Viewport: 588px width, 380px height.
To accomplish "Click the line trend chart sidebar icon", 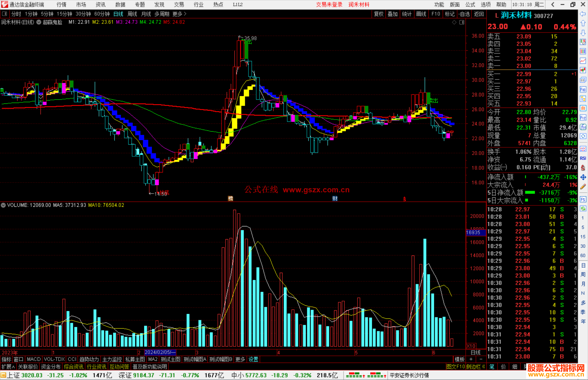I will point(583,61).
